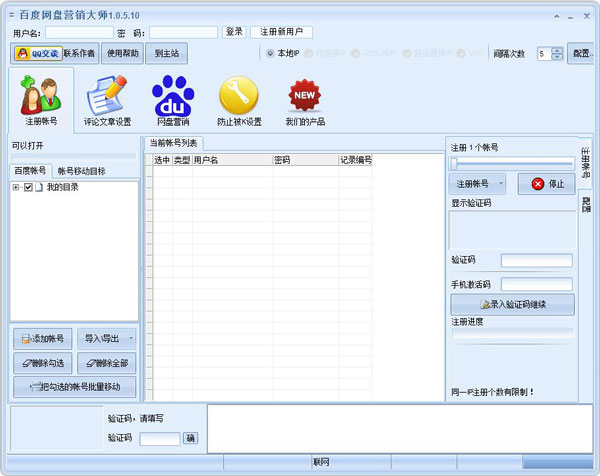Click the document icon beside 我的目录
The image size is (600, 476).
pos(39,187)
